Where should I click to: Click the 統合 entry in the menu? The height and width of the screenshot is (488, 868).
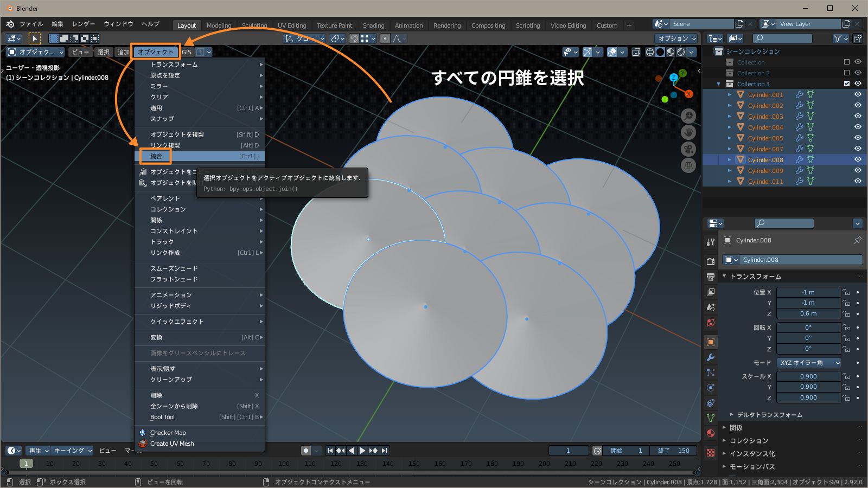(156, 156)
